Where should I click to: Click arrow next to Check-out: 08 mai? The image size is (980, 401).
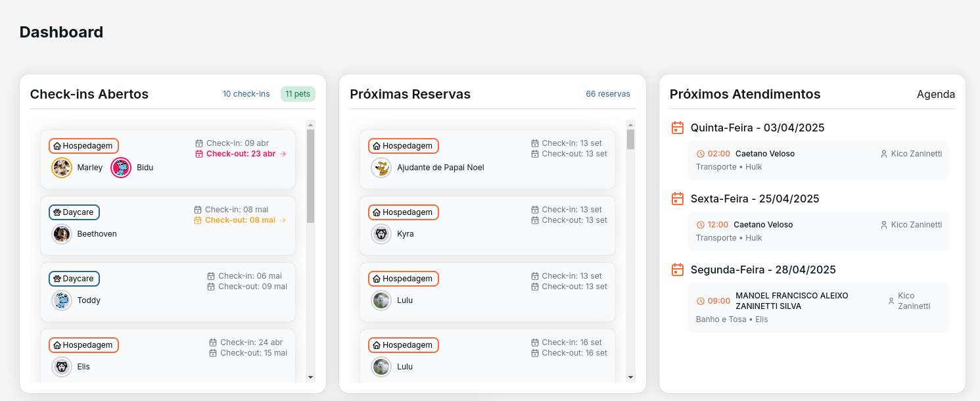click(x=283, y=220)
